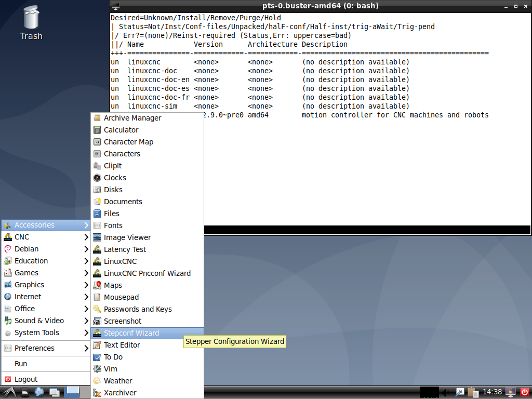
Task: Open the clipboard tray icon
Action: [473, 393]
